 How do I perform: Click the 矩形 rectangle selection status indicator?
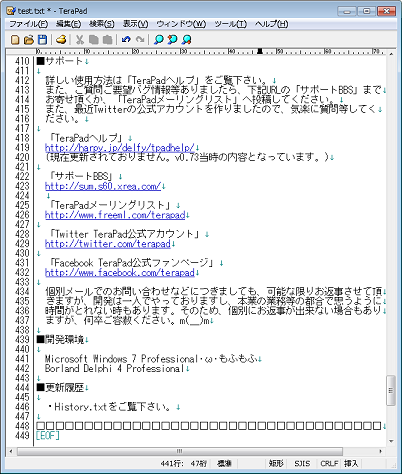(276, 463)
